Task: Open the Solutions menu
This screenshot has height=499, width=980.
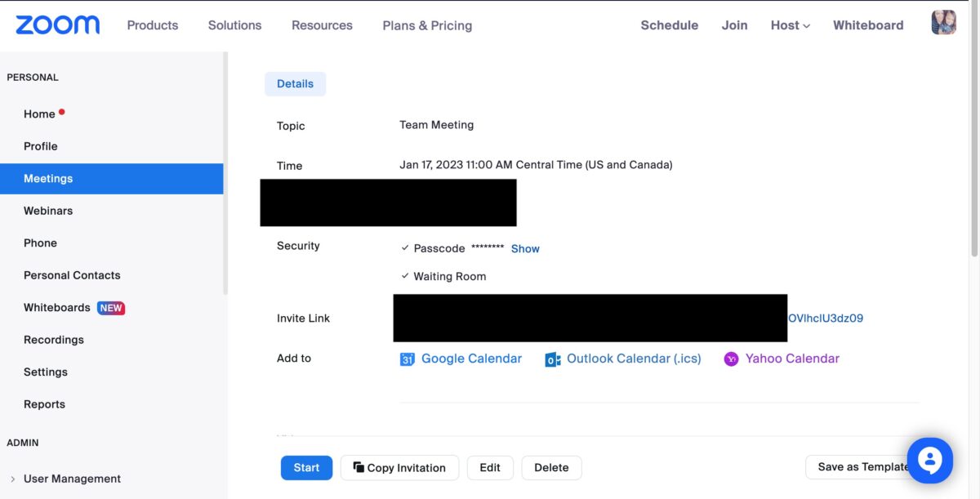Action: [235, 25]
